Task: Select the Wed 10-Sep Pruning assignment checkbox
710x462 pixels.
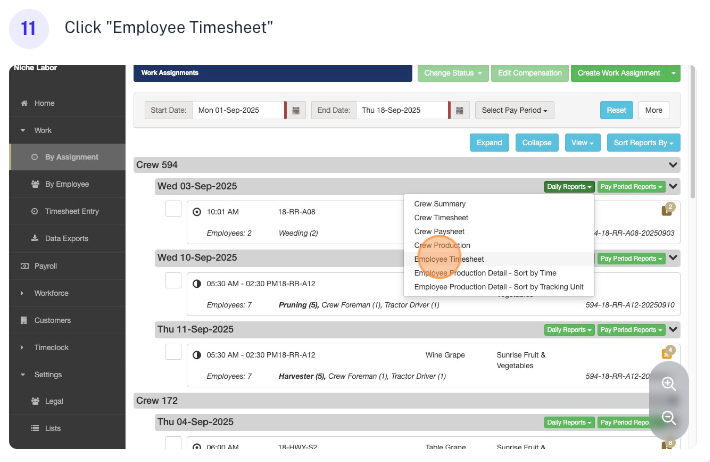Action: point(173,281)
